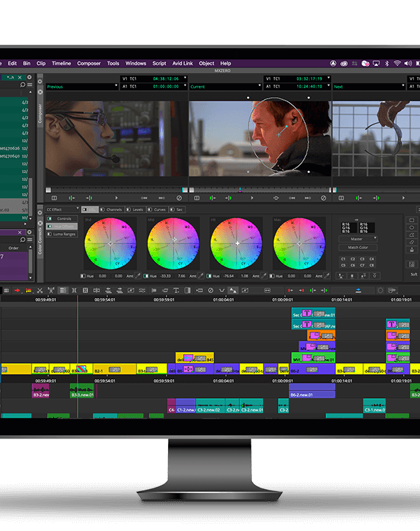The height and width of the screenshot is (531, 420).
Task: Click the midtones hue offset color wheel
Action: click(173, 243)
